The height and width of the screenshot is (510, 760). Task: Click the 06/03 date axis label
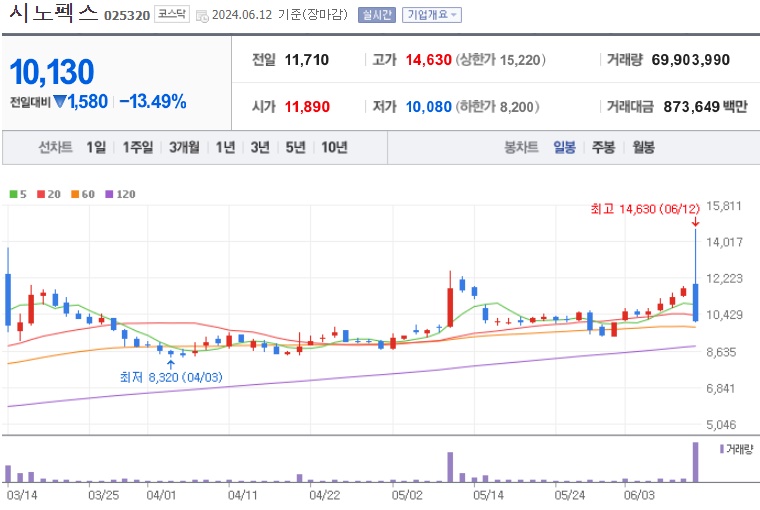pyautogui.click(x=639, y=495)
